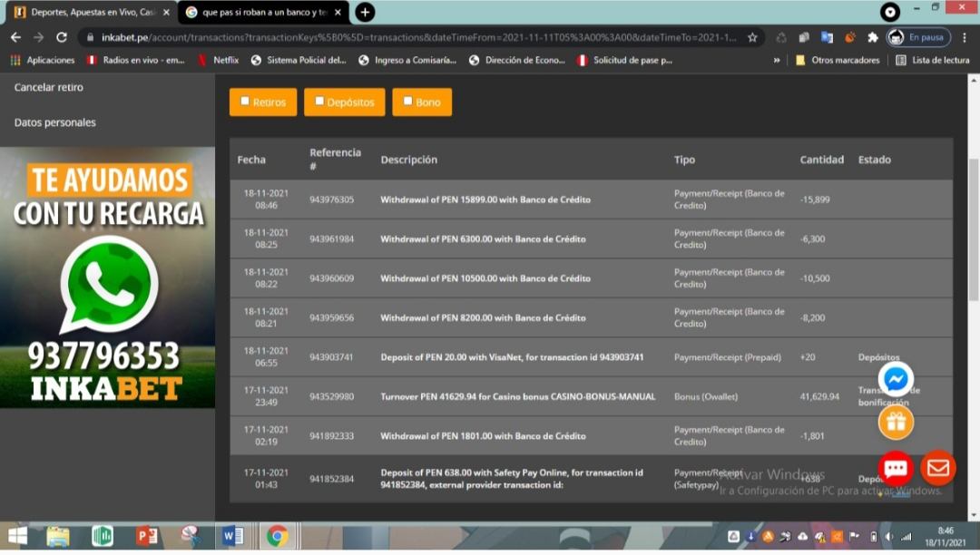Open the tab search dropdown button
980x555 pixels.
pyautogui.click(x=890, y=12)
